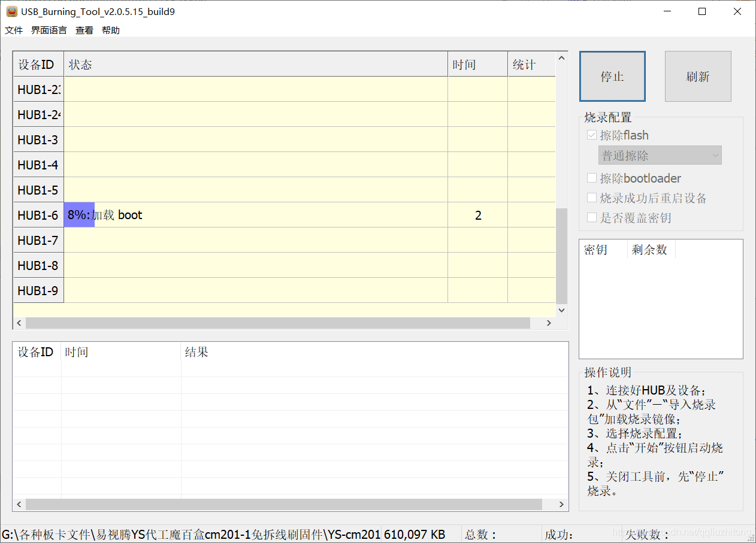Expand the 普通擦除 erase mode dropdown
The width and height of the screenshot is (756, 543).
pos(660,156)
